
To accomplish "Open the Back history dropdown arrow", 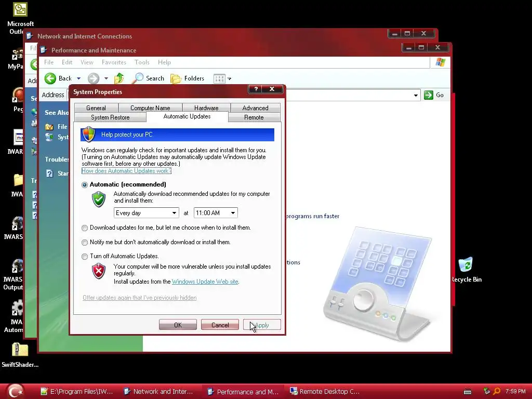I will coord(79,78).
